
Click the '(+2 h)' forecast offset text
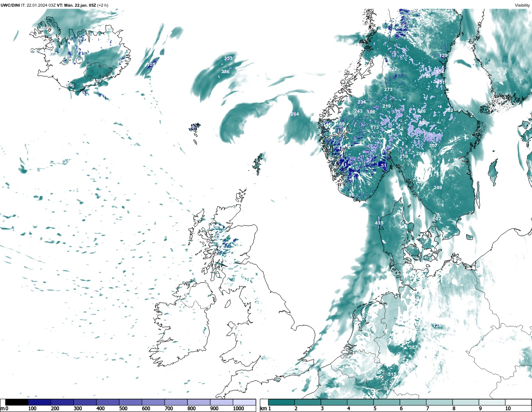[x=103, y=5]
